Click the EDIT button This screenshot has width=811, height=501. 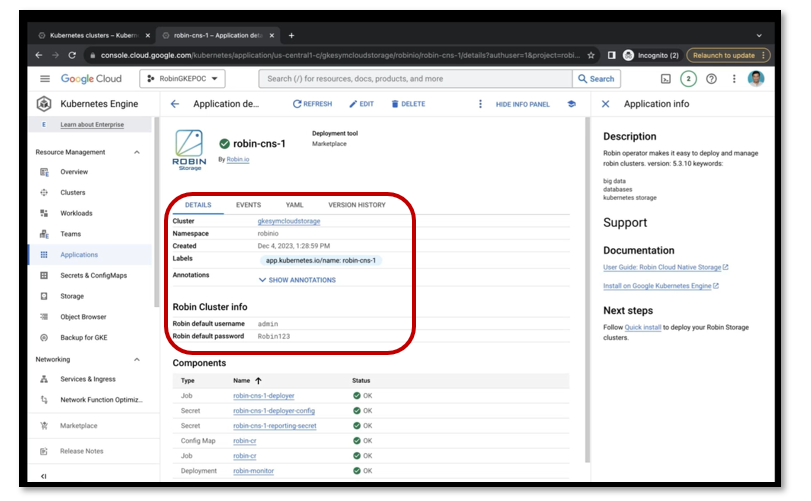[361, 104]
